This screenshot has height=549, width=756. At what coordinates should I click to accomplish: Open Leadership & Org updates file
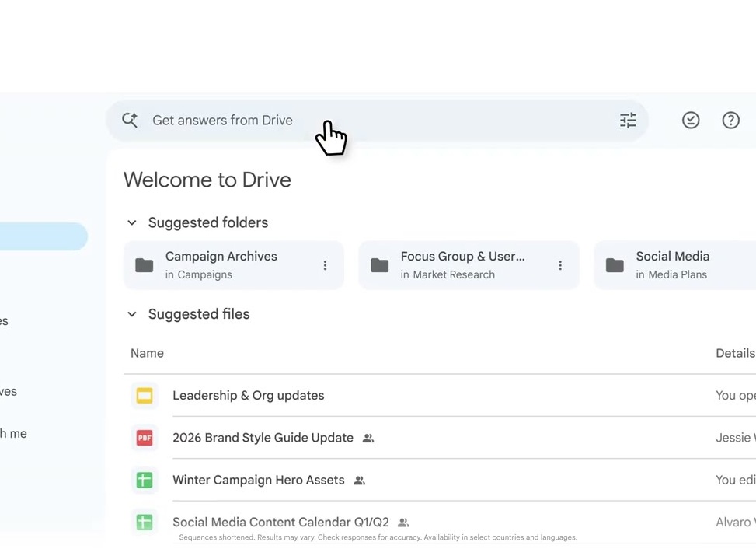click(x=249, y=396)
